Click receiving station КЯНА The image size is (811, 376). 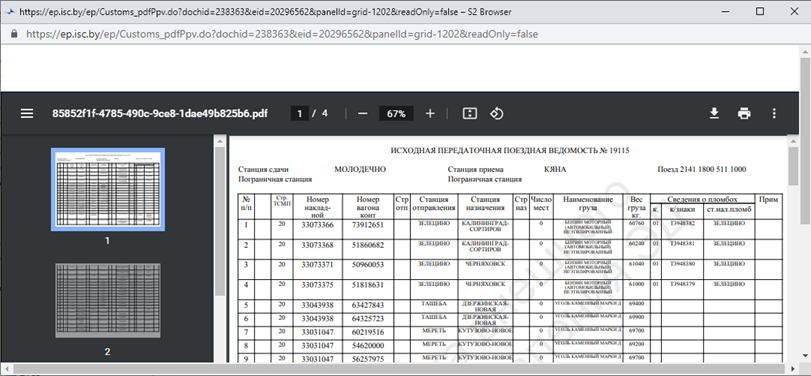[555, 170]
